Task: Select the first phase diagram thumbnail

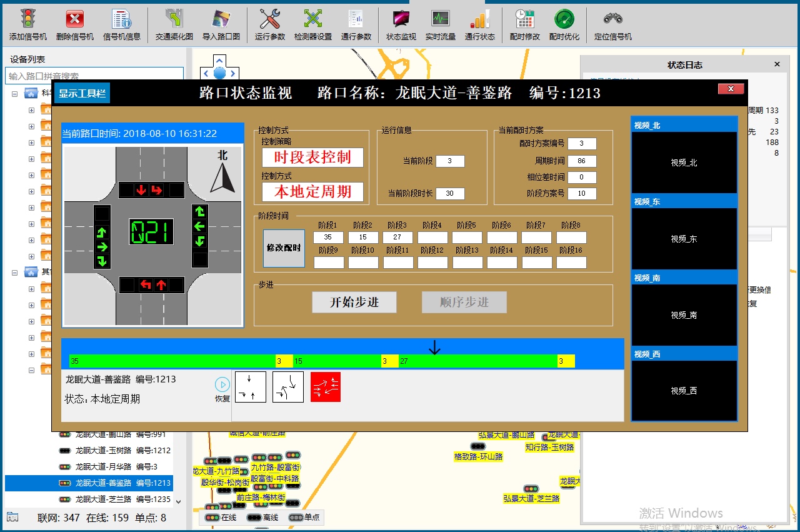Action: coord(249,387)
